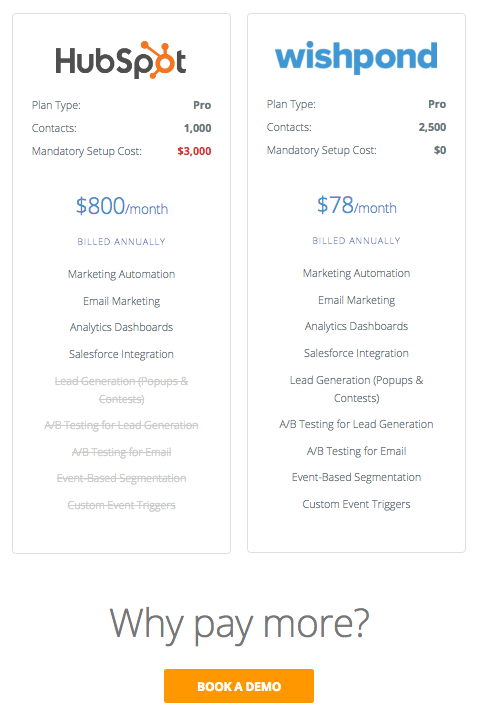The height and width of the screenshot is (720, 478).
Task: Click Wishpond's Event-Based Segmentation feature
Action: coord(356,478)
